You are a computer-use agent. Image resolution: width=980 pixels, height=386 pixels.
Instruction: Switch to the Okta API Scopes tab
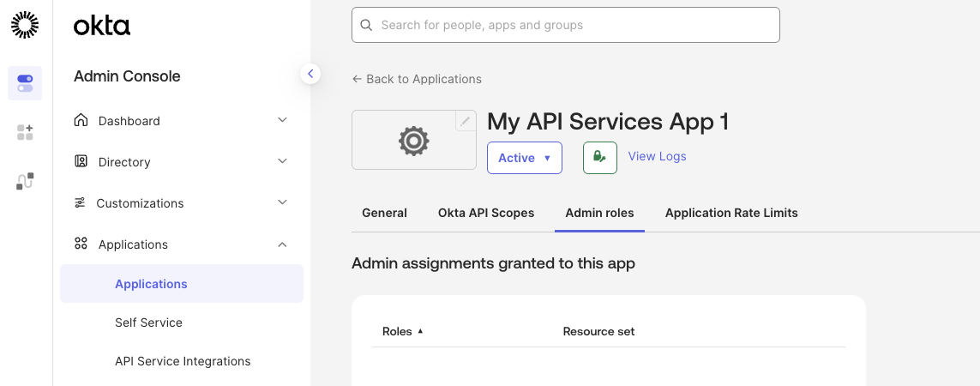pyautogui.click(x=486, y=213)
